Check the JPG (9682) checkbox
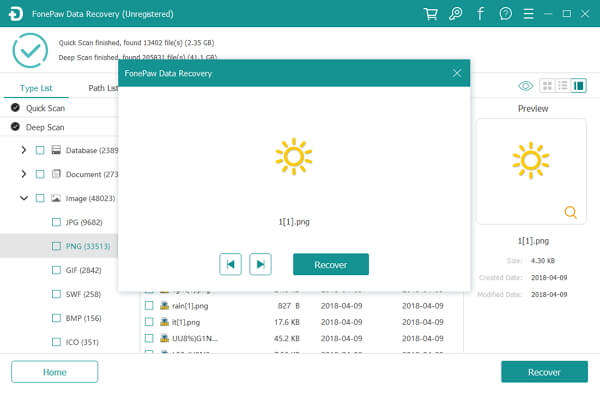The width and height of the screenshot is (600, 394). click(56, 222)
